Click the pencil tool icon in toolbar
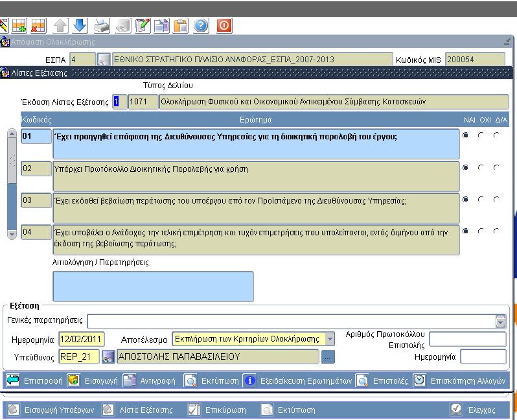517x420 pixels. click(x=4, y=25)
